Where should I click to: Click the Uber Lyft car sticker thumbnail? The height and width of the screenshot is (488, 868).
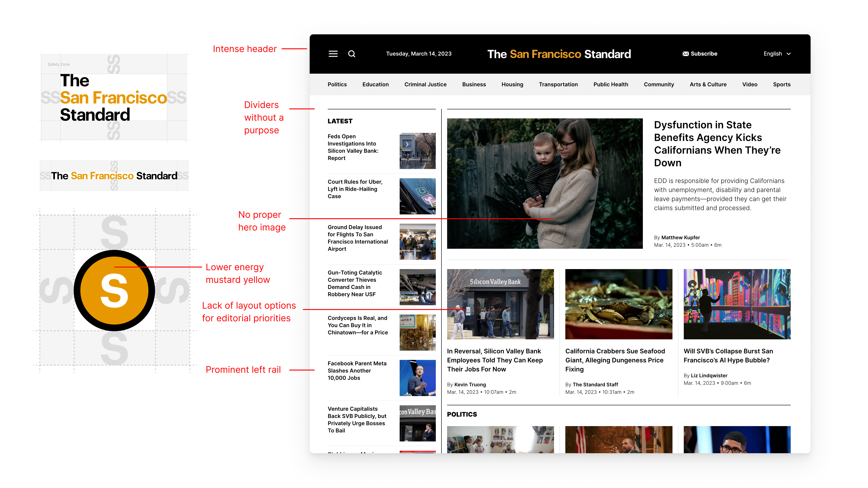(x=417, y=196)
